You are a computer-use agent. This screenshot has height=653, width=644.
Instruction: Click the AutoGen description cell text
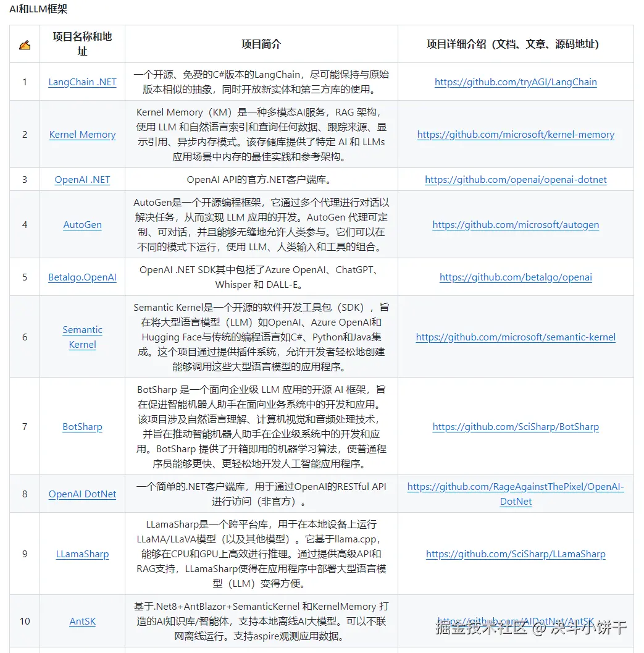(x=261, y=224)
